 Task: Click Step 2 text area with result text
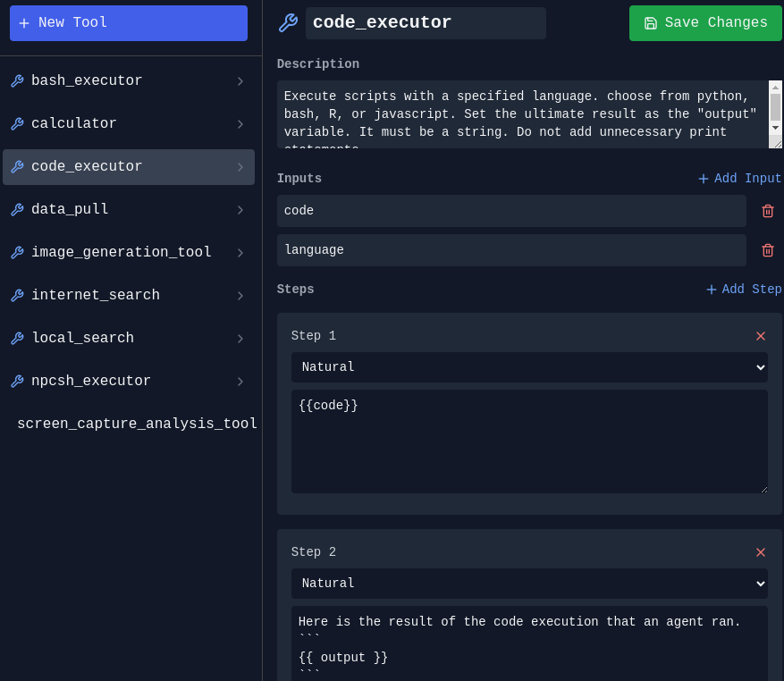point(529,643)
